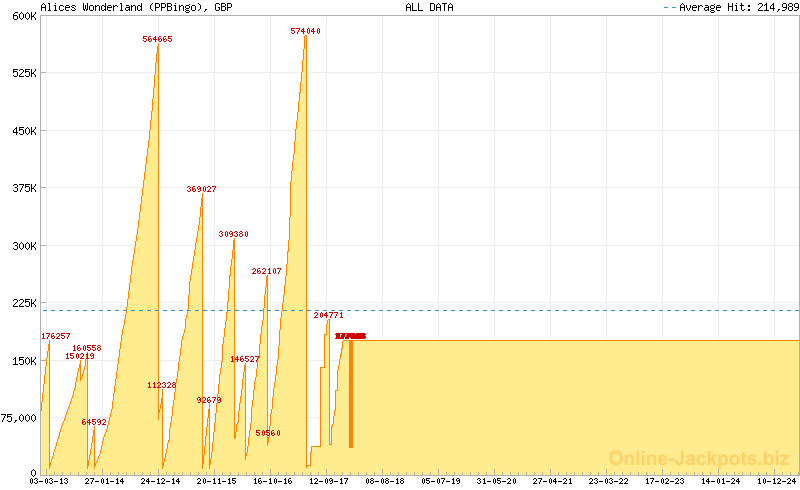800x490 pixels.
Task: Open the Online-Jackpots.biz watermark link
Action: 699,458
